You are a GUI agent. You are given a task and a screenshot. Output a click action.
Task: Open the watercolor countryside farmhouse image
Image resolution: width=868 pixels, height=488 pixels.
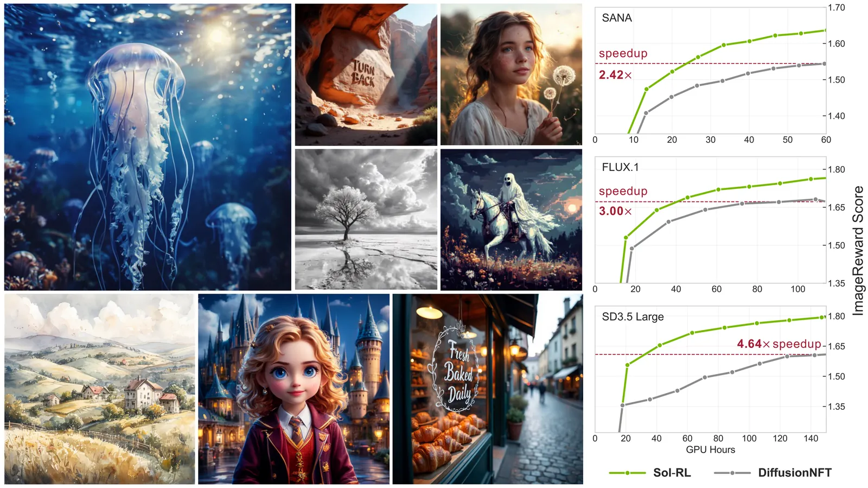click(x=99, y=389)
